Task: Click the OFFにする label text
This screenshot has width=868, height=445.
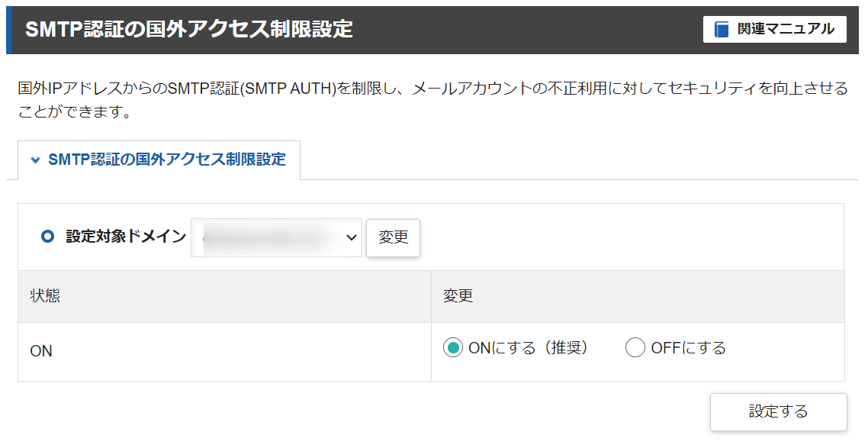Action: [688, 347]
